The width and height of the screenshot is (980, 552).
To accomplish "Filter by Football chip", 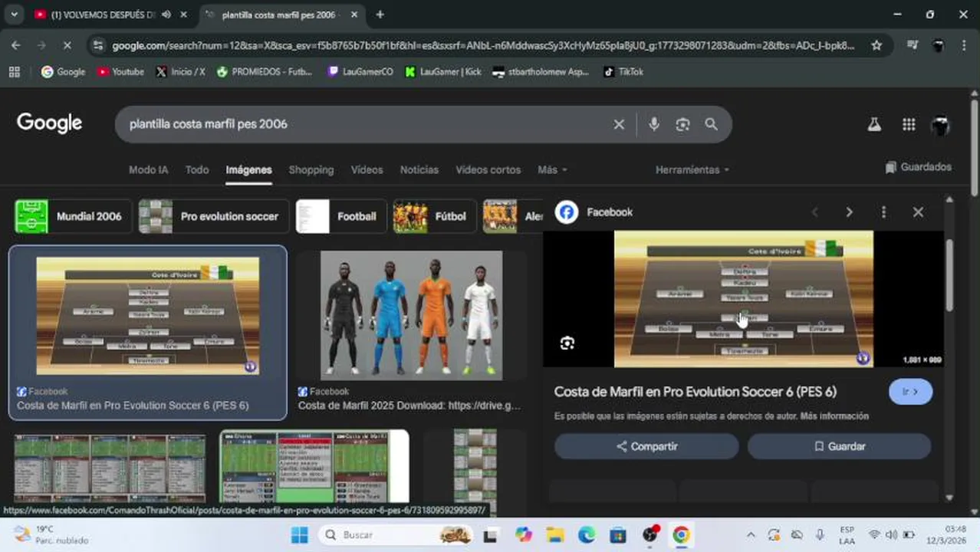I will point(341,216).
